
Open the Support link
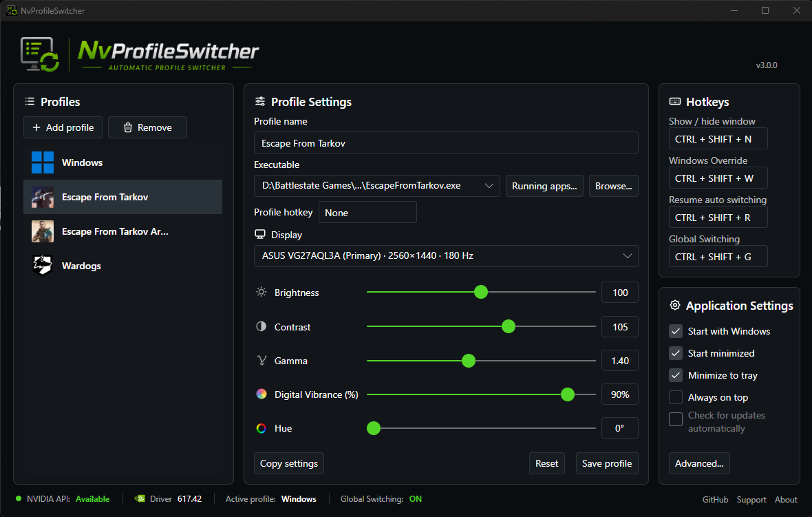[751, 499]
